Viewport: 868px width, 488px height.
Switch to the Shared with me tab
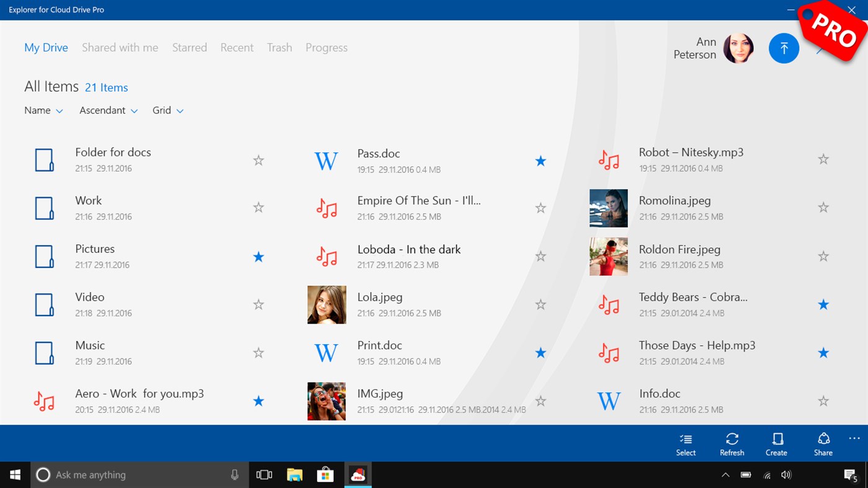(120, 47)
